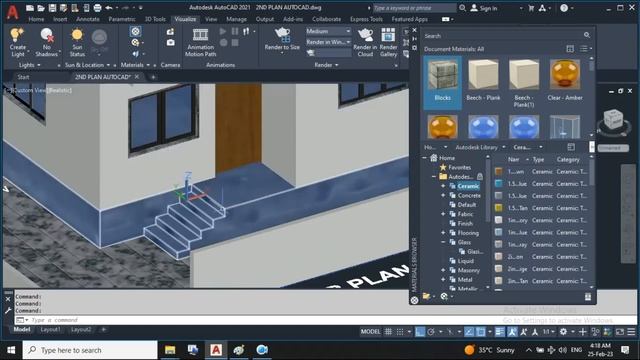Toggle snap mode in status bar
640x360 pixels.
tap(400, 332)
